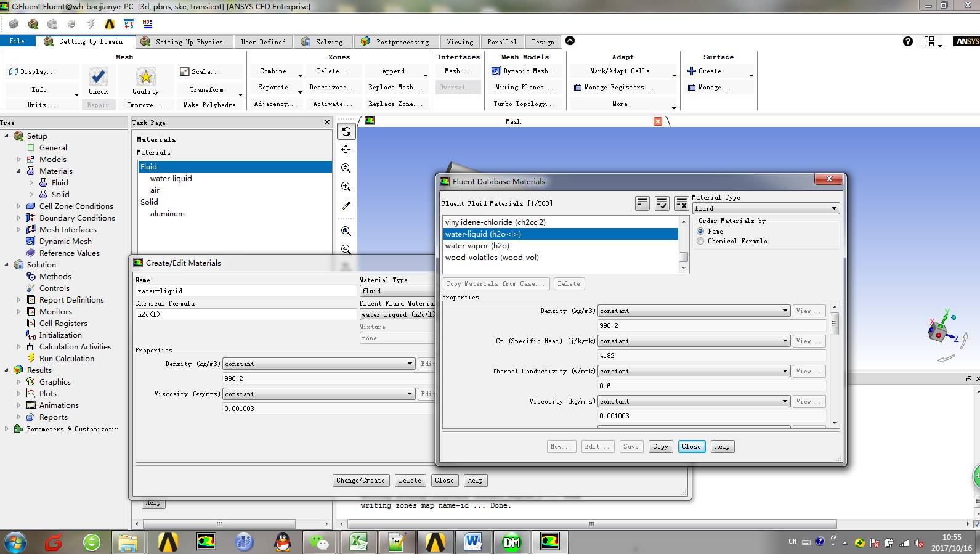Click Copy in Fluent Database Materials
The width and height of the screenshot is (980, 554).
point(660,446)
